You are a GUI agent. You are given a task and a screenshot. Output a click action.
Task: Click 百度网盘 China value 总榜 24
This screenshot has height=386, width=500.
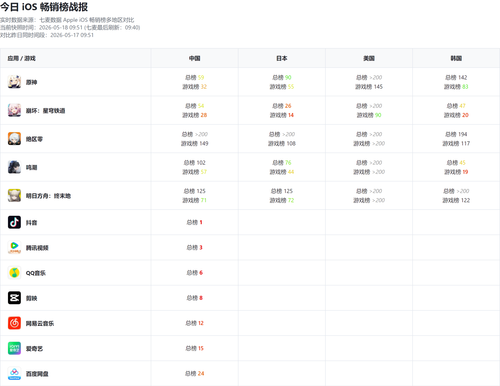(195, 373)
